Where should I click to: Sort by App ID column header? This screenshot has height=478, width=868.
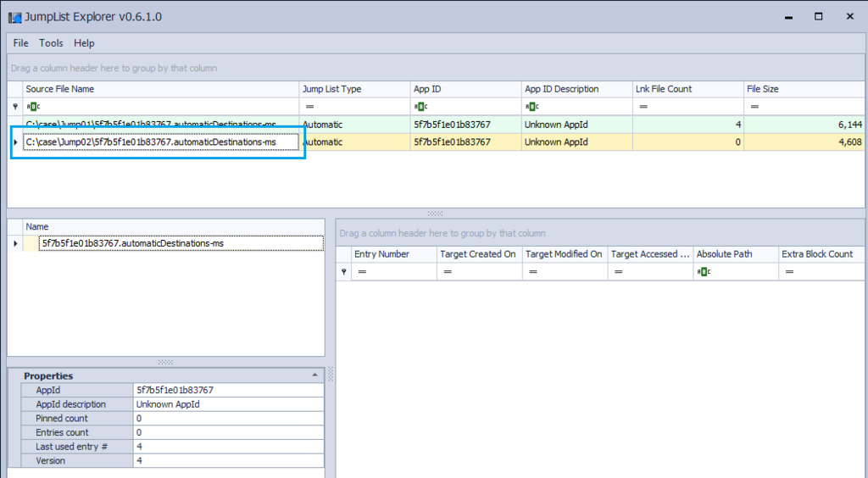465,89
